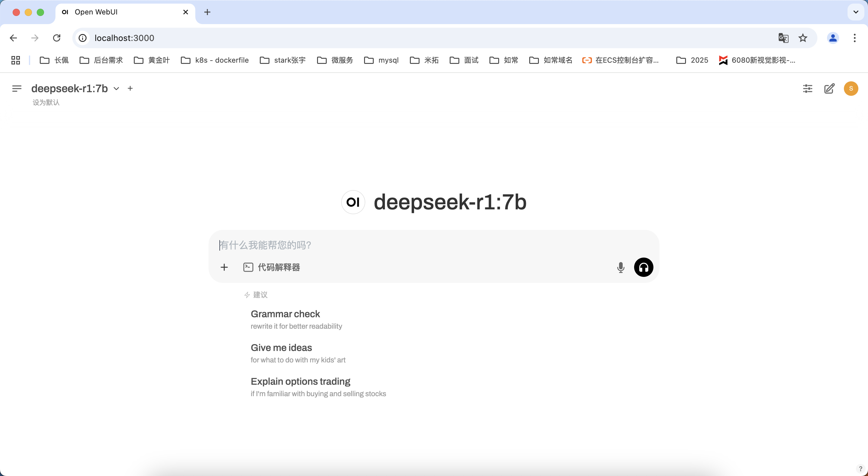View site information icon in address bar
Viewport: 868px width, 476px height.
(83, 38)
